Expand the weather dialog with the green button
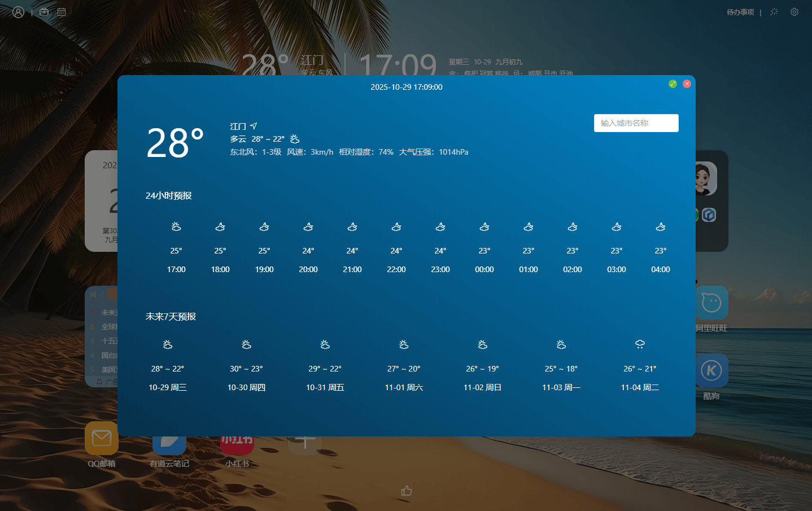This screenshot has height=511, width=812. coord(673,84)
